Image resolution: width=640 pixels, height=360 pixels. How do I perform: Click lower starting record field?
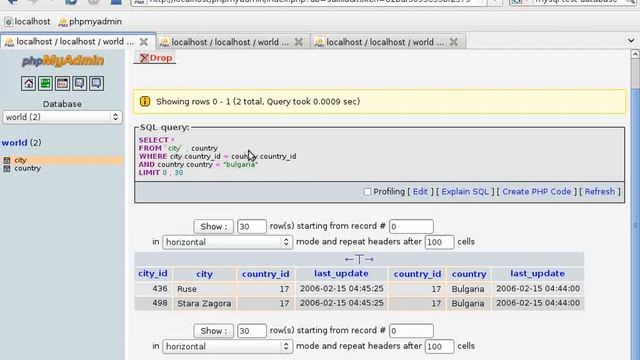coord(411,331)
